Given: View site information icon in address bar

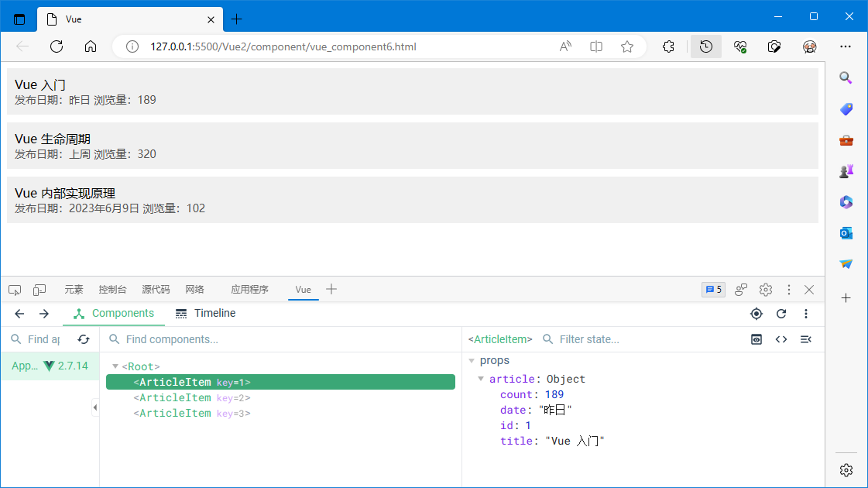Looking at the screenshot, I should point(132,46).
